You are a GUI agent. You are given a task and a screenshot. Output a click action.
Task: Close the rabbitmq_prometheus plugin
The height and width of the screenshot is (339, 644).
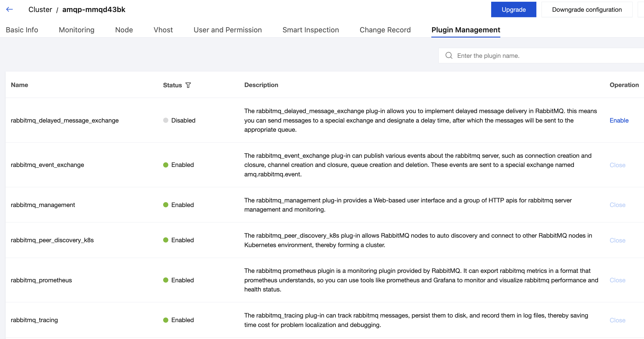[617, 280]
